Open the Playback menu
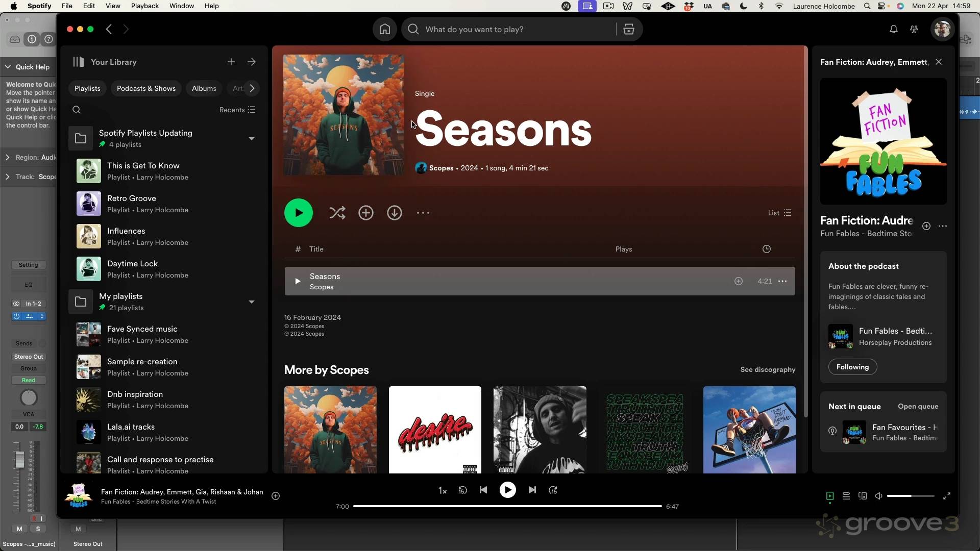The image size is (980, 551). (144, 6)
